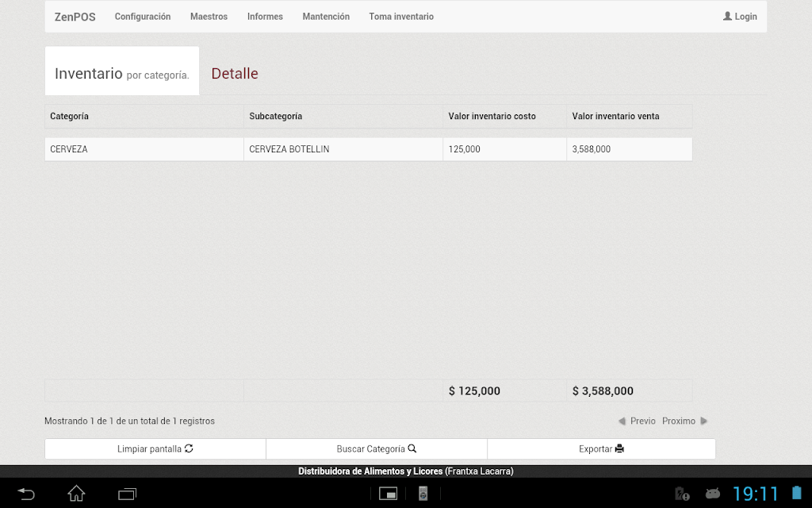This screenshot has width=812, height=508.
Task: Click the Exportar button
Action: (601, 449)
